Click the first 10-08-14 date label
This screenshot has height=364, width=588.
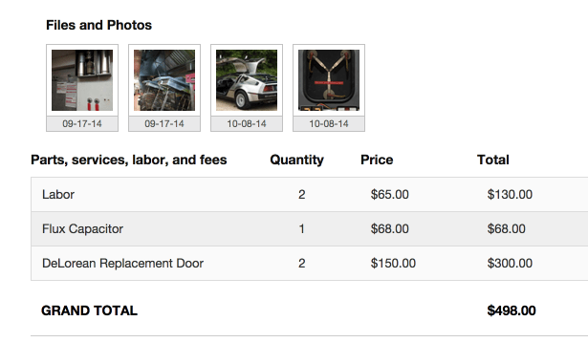(x=247, y=123)
